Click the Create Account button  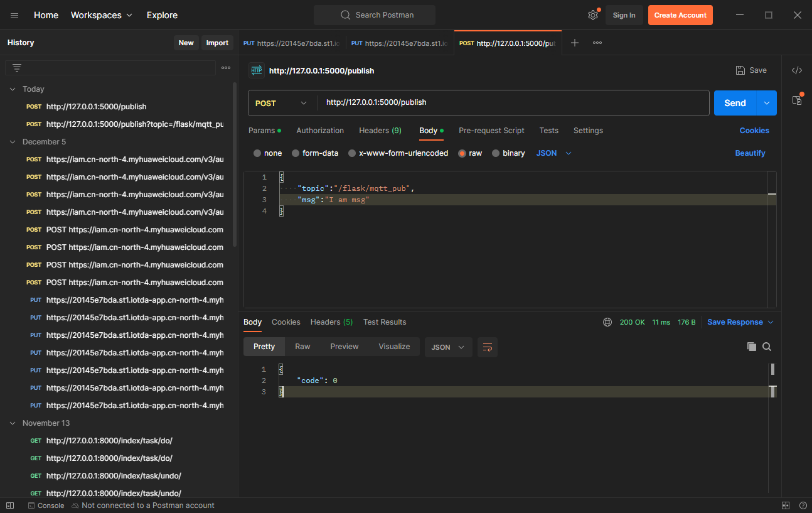coord(680,15)
